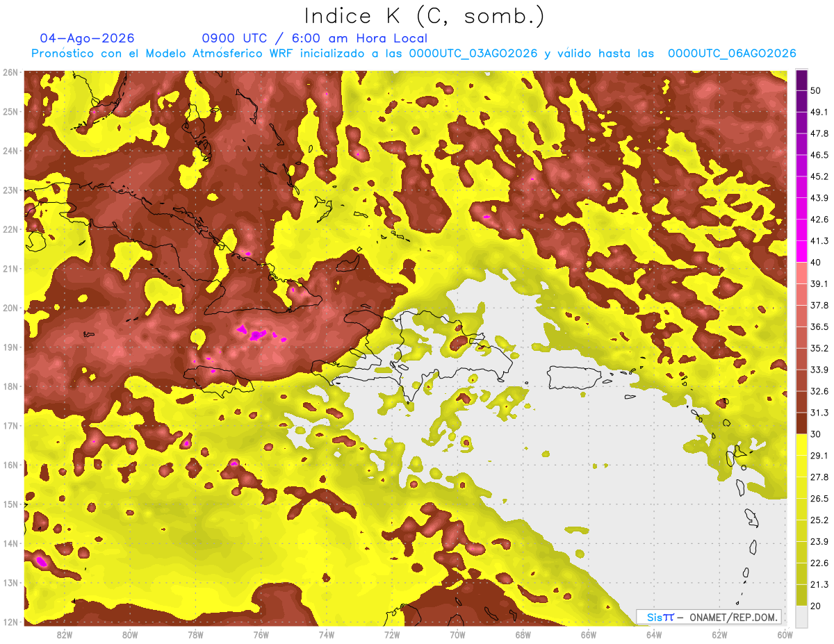This screenshot has height=644, width=834.
Task: Click the 12N latitude label
Action: 10,622
